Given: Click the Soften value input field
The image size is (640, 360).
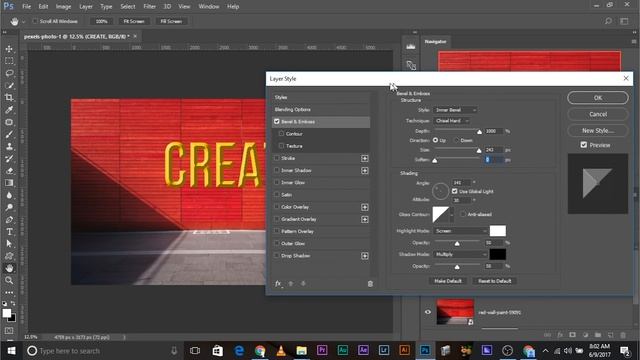Looking at the screenshot, I should click(x=493, y=160).
